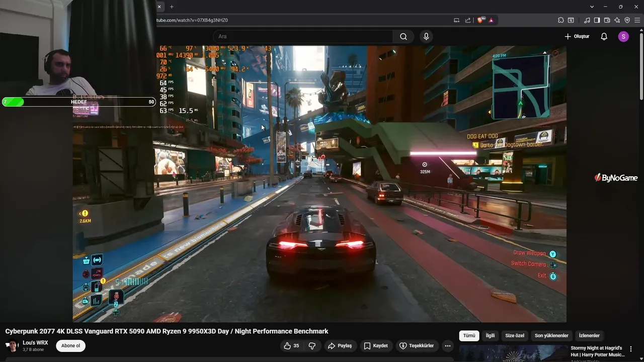Select the Size özel filter chip
644x362 pixels.
515,335
